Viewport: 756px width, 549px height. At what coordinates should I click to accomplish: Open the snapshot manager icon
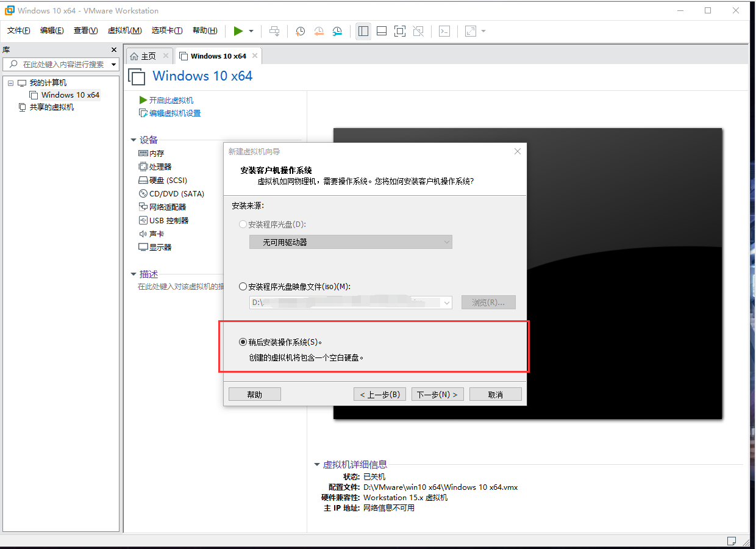[x=337, y=31]
